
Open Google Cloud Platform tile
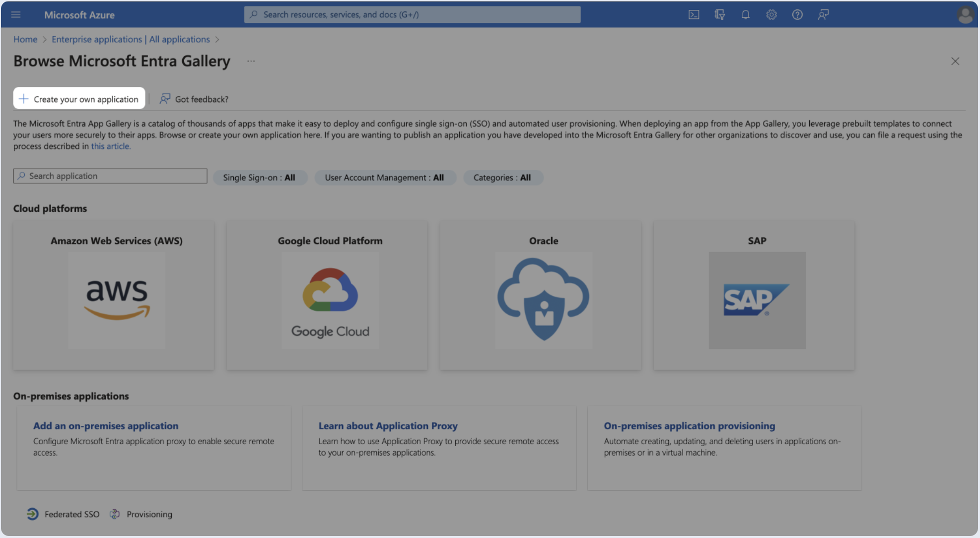pos(327,295)
